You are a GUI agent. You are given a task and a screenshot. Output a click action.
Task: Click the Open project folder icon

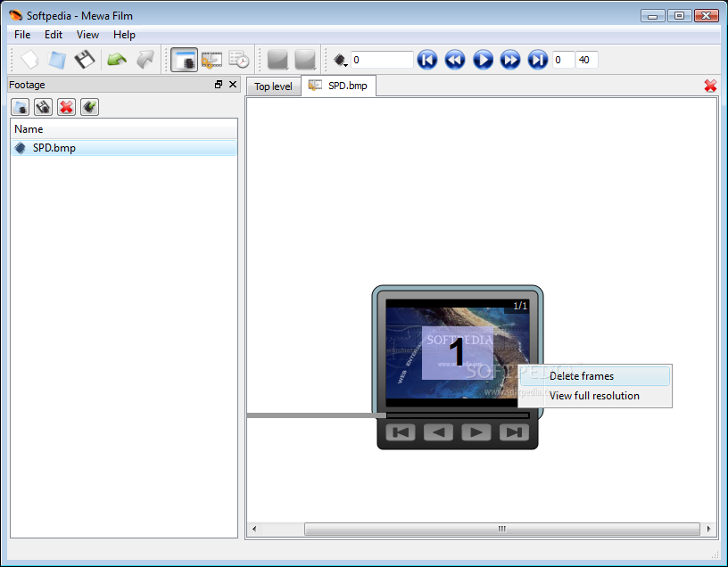pyautogui.click(x=56, y=60)
